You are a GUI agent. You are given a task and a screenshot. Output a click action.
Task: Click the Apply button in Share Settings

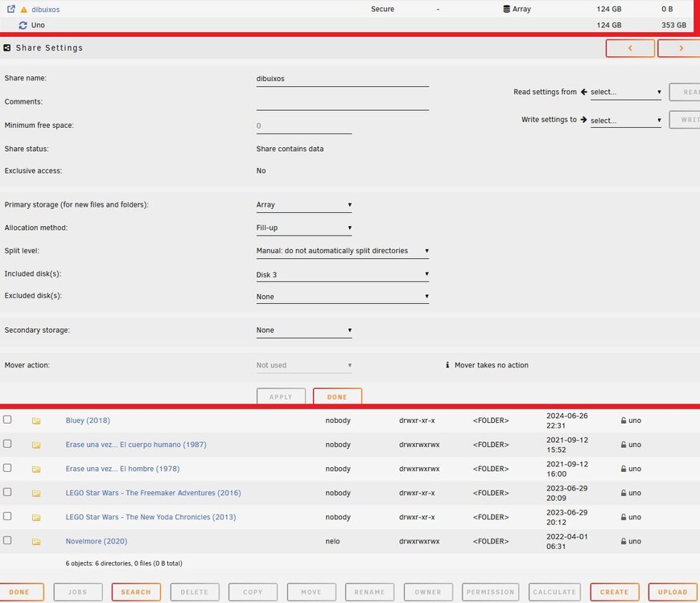coord(281,396)
